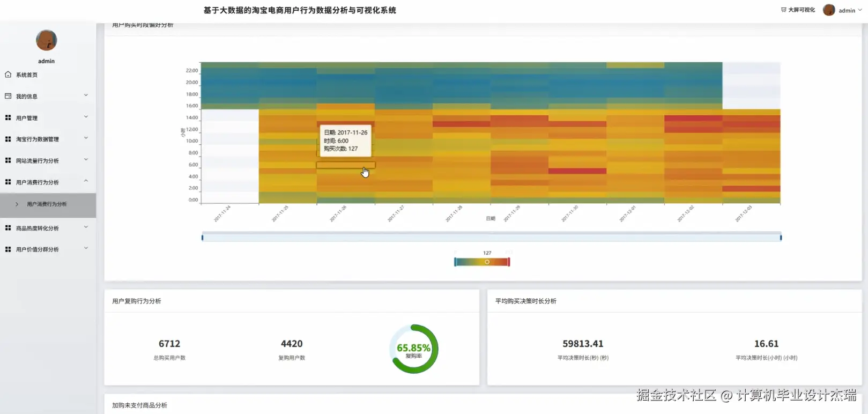Click the 平均购买决策时长分析 card title

point(526,301)
